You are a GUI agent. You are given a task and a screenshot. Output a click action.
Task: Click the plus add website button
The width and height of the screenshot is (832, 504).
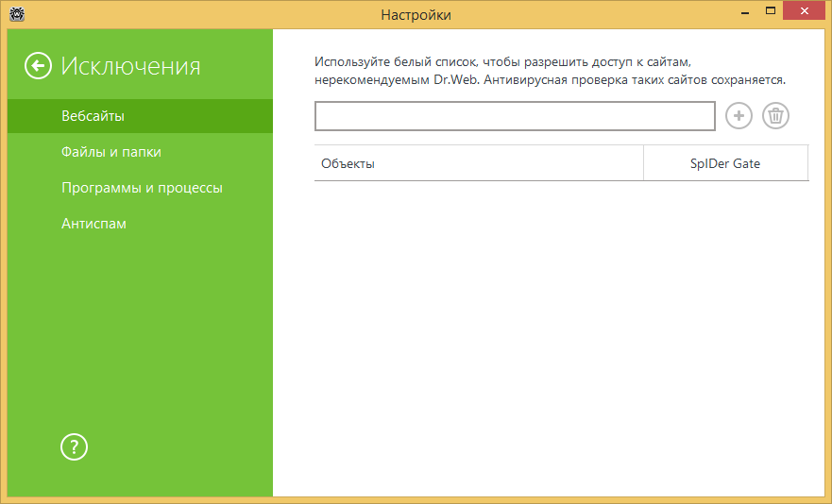(x=739, y=116)
